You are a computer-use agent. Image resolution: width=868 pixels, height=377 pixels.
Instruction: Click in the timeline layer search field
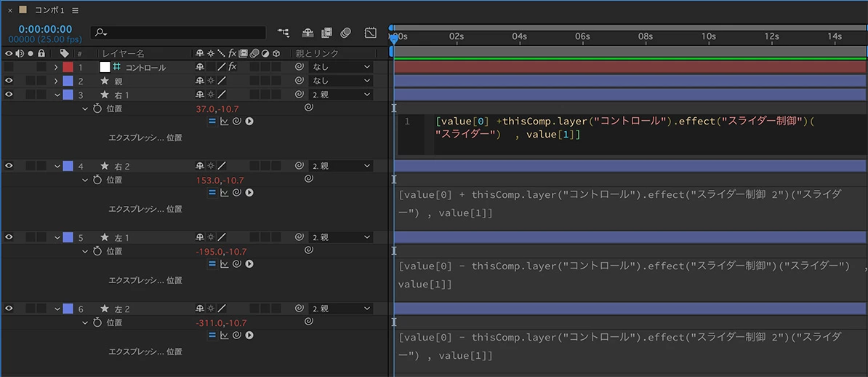[x=178, y=33]
